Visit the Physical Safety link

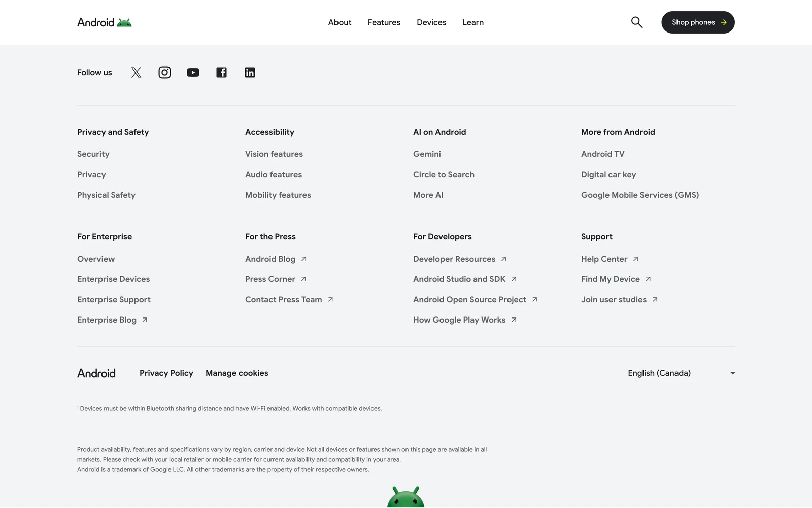(106, 195)
